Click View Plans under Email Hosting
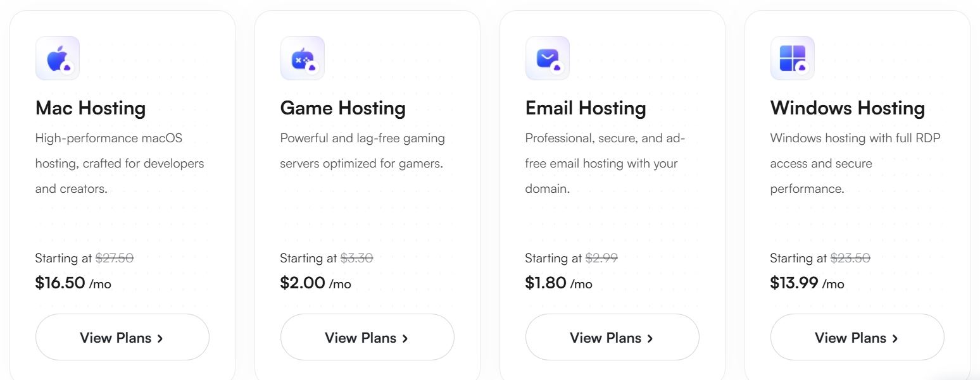The height and width of the screenshot is (380, 980). point(612,337)
